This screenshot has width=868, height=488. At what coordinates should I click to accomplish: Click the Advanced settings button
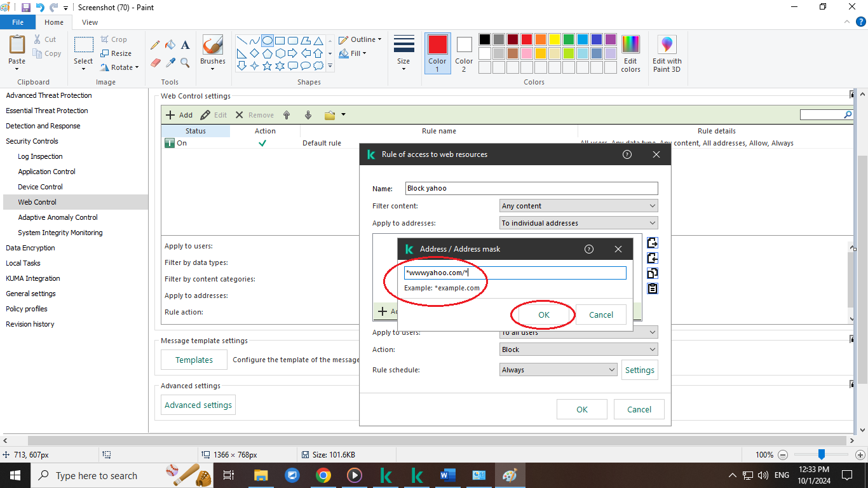[x=198, y=405]
